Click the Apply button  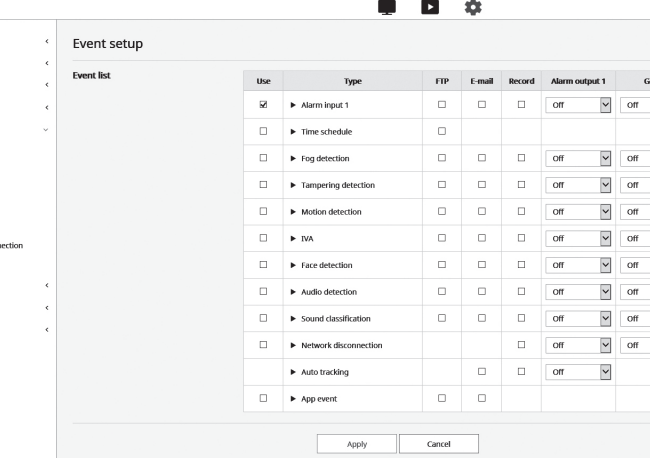click(357, 444)
